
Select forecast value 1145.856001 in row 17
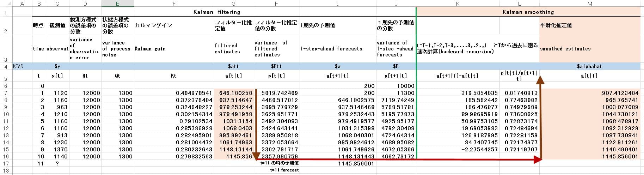click(356, 164)
